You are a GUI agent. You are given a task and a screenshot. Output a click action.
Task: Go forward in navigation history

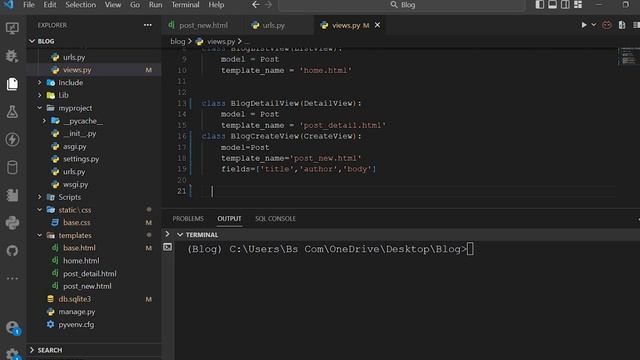click(x=268, y=4)
